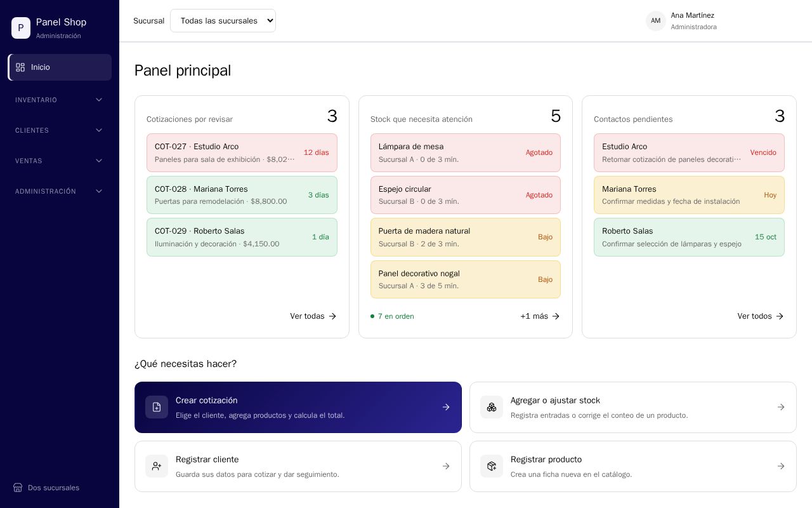Screen dimensions: 812x508
Task: Select the Puerta de madera natural row
Action: (466, 237)
